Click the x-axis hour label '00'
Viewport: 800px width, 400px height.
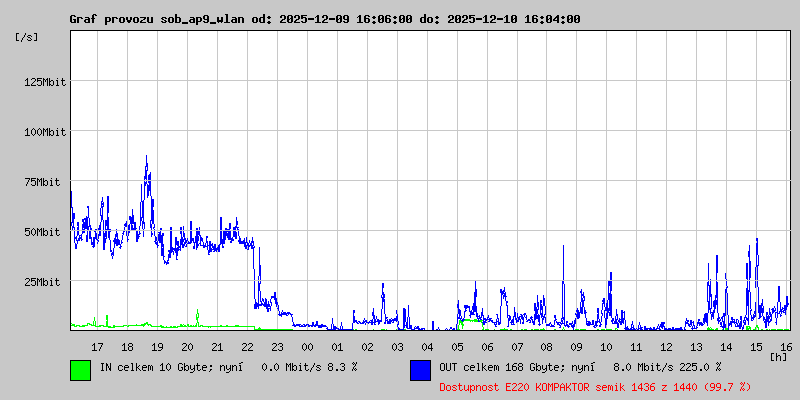tap(307, 347)
